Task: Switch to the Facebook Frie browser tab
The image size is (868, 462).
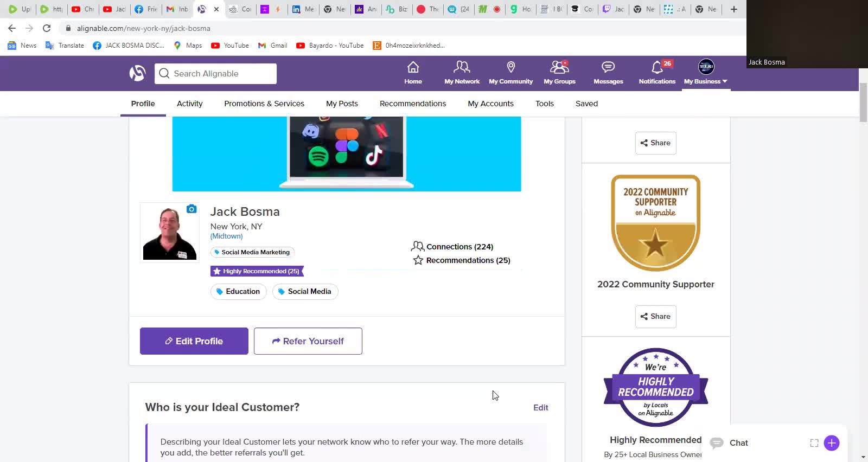Action: (x=146, y=9)
